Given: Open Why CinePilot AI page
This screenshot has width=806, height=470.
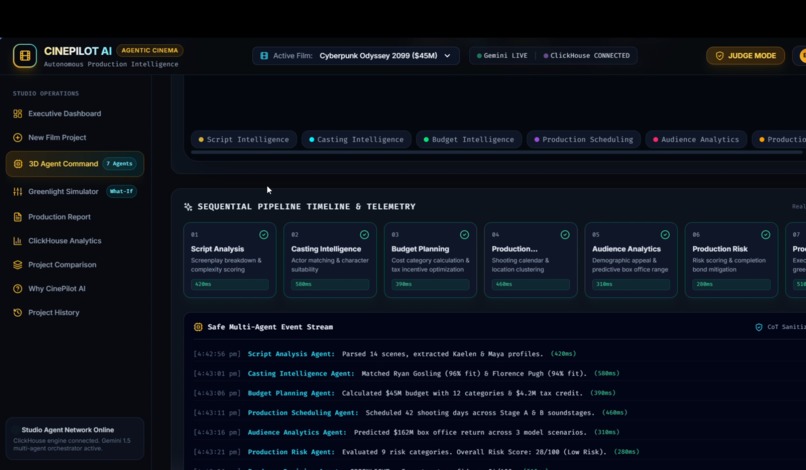Looking at the screenshot, I should click(75, 288).
